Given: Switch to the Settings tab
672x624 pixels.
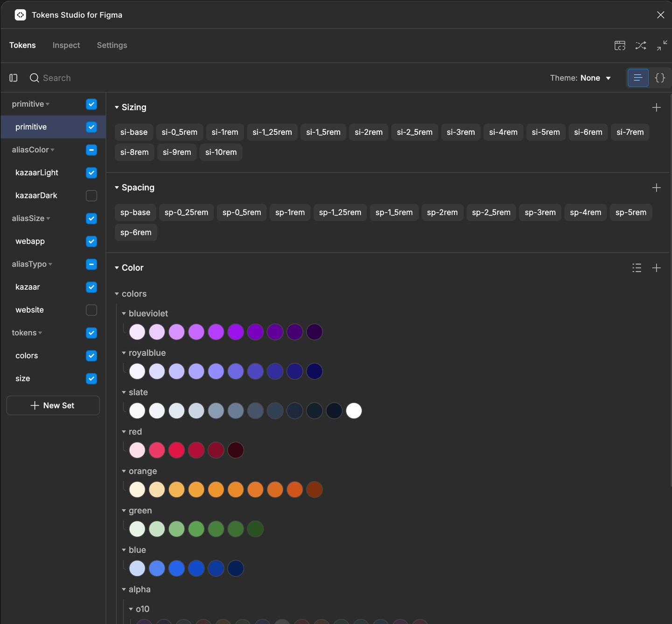Looking at the screenshot, I should 112,45.
